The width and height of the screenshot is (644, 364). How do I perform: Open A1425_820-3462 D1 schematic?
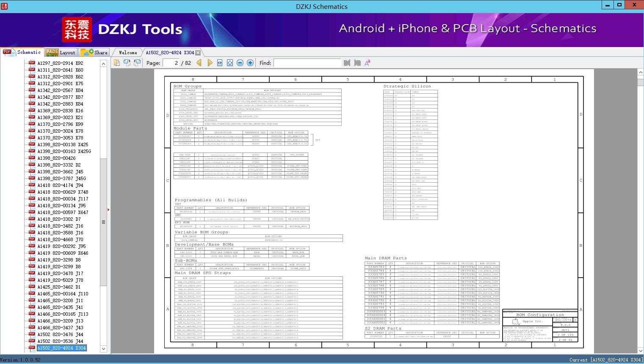click(59, 287)
